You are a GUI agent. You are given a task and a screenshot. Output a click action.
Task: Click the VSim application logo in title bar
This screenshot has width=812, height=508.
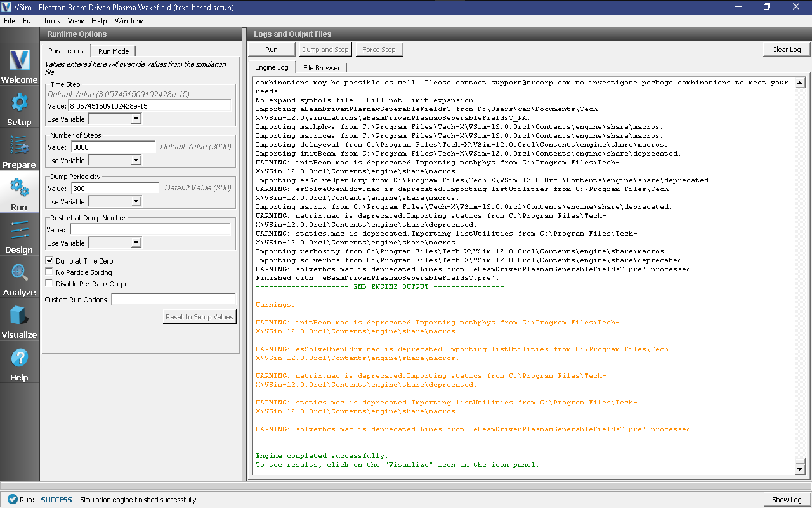[7, 7]
